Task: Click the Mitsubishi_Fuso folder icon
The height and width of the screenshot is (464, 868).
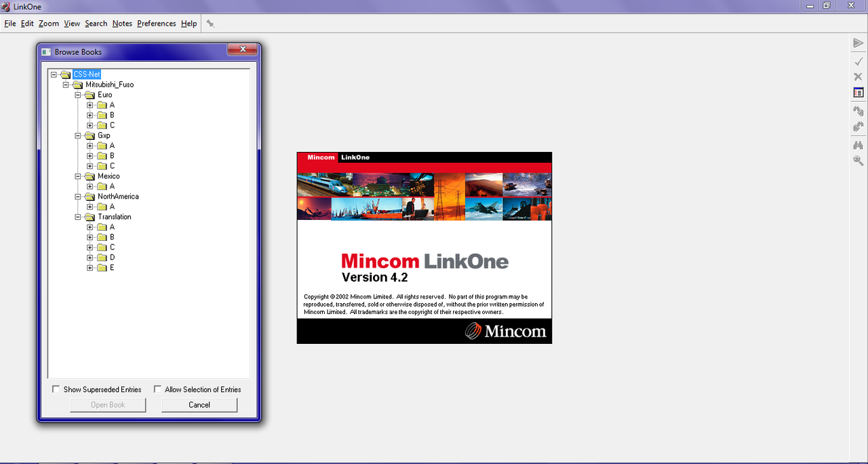Action: pyautogui.click(x=78, y=85)
